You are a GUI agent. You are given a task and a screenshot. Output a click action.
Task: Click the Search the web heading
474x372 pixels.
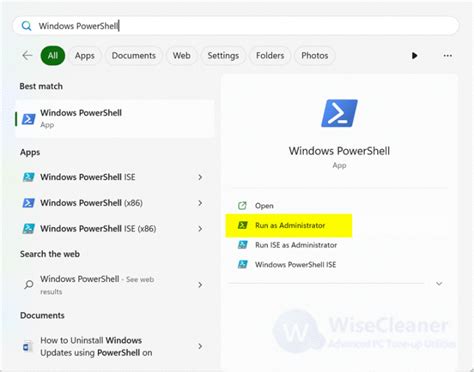pyautogui.click(x=50, y=254)
